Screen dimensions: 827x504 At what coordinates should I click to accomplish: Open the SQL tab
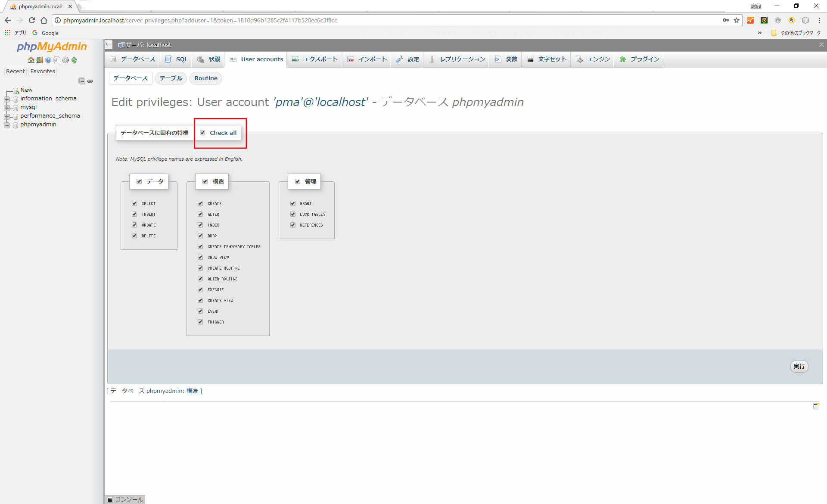(177, 59)
